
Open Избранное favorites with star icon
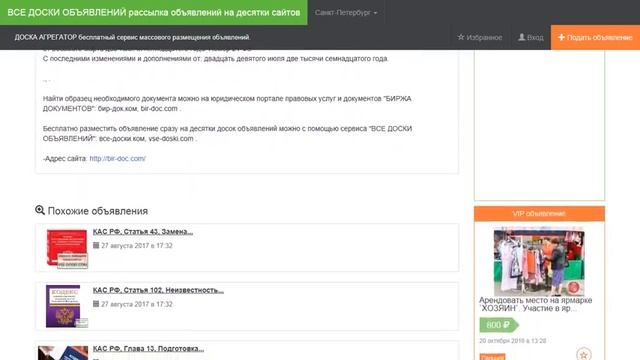pos(480,38)
